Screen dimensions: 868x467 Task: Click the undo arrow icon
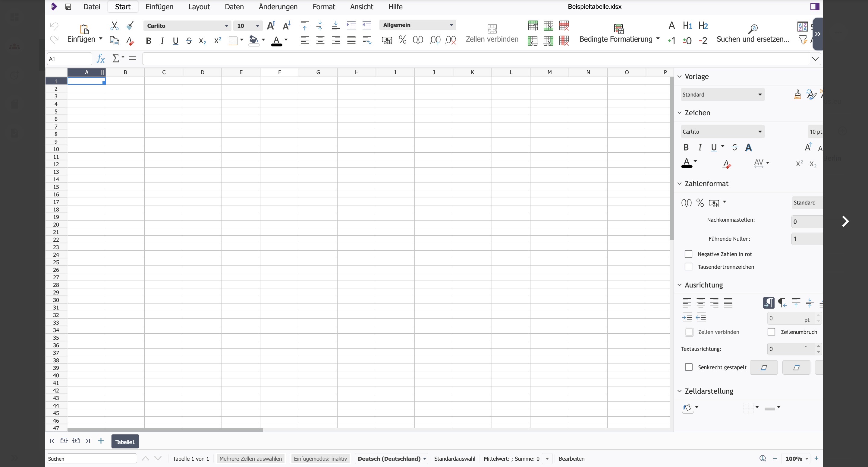click(x=54, y=26)
